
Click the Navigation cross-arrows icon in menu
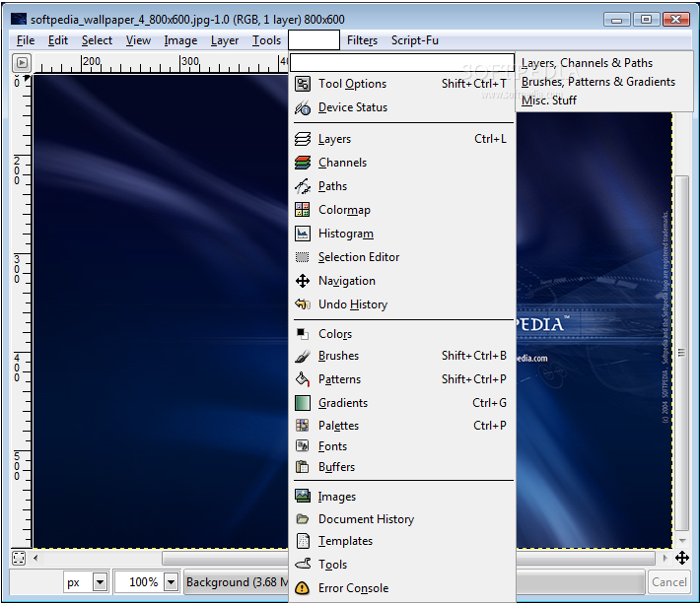point(303,281)
